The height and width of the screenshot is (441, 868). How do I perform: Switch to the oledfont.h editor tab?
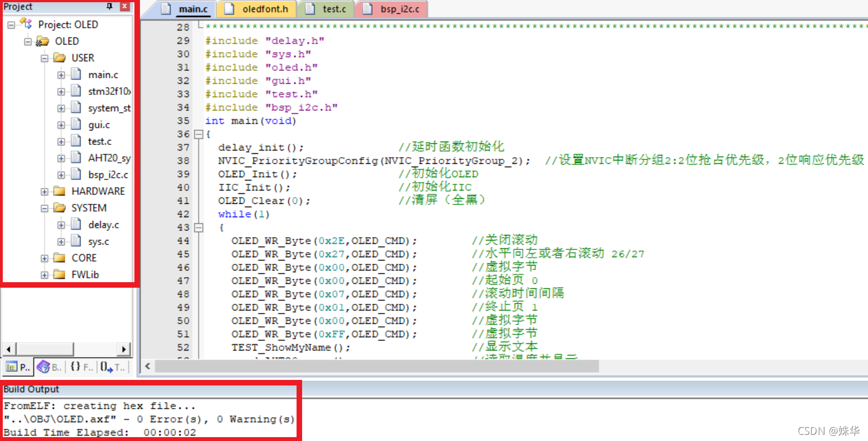point(258,9)
